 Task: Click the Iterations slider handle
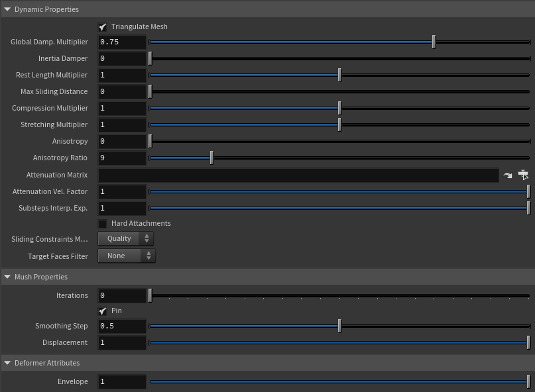(x=150, y=295)
